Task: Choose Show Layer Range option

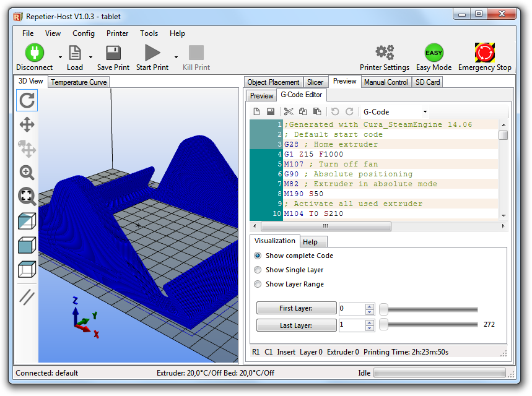Action: [258, 284]
